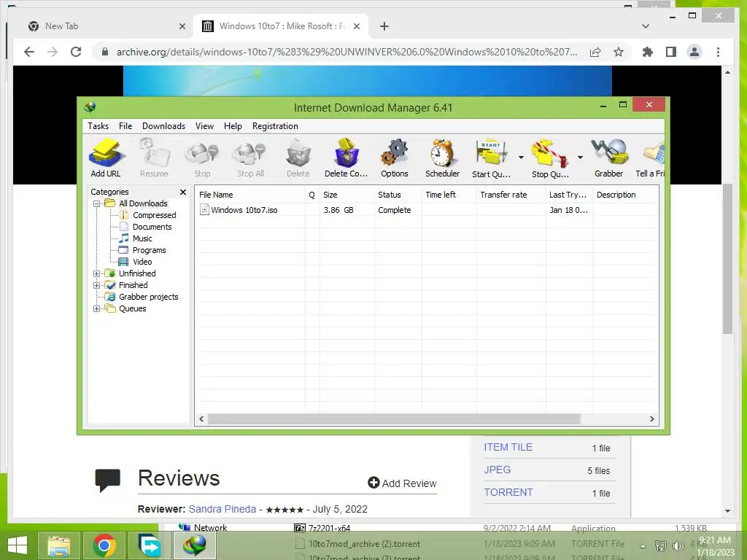Expand the Unfinished category node

point(97,274)
